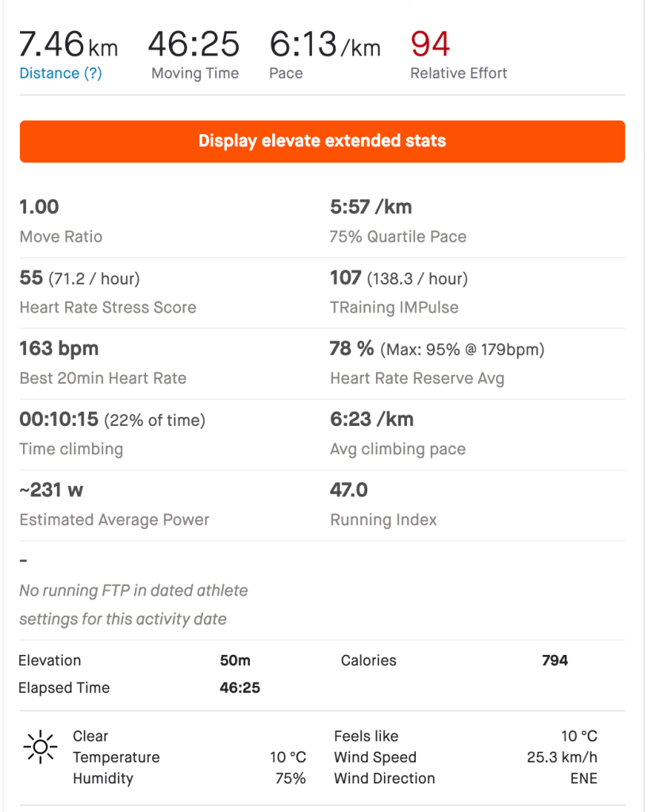
Task: Click the Relative Effort label
Action: (x=459, y=73)
